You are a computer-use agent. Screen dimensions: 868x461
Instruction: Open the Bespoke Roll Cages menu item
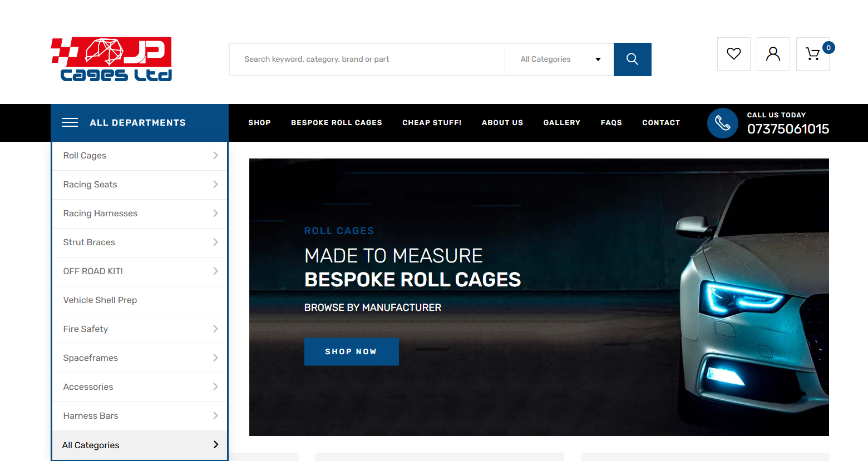click(336, 123)
